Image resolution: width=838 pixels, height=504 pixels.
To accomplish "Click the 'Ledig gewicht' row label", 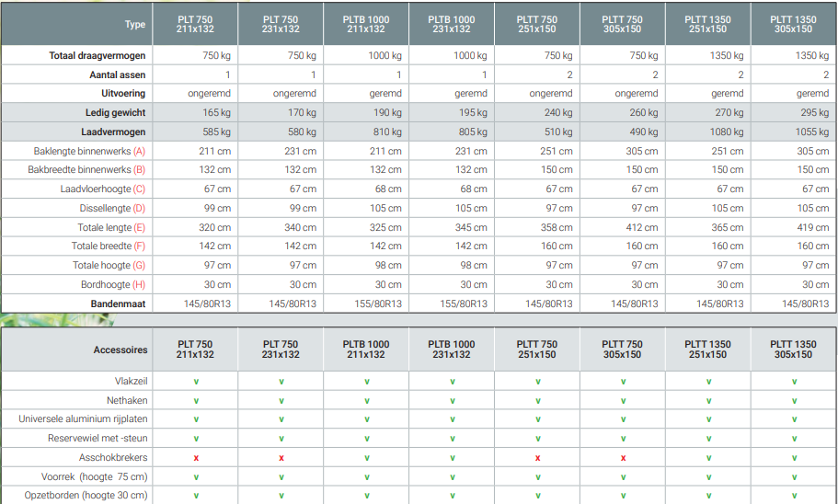I will 115,113.
